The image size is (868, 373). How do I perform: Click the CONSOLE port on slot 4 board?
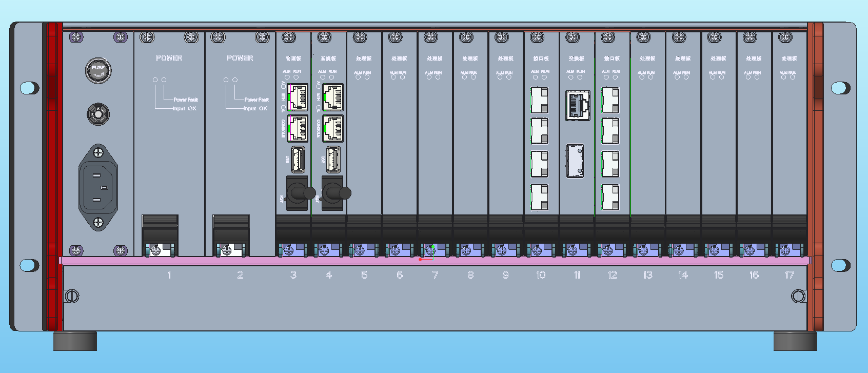[333, 128]
